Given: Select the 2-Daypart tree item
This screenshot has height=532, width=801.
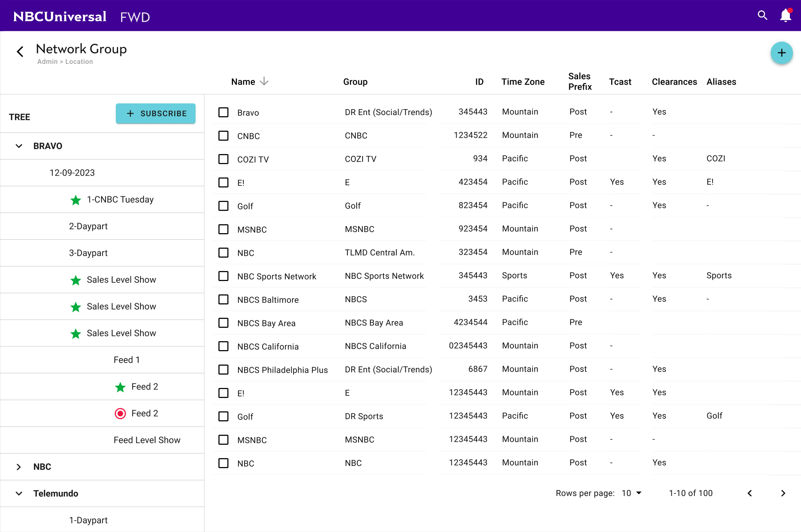Looking at the screenshot, I should [x=88, y=226].
